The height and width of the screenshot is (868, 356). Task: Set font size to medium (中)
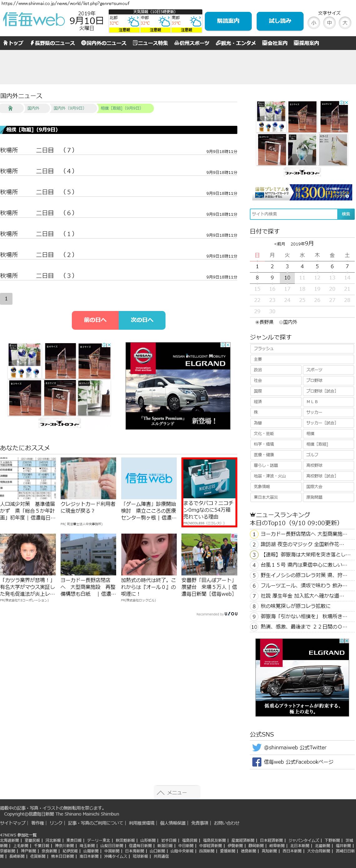pos(329,23)
